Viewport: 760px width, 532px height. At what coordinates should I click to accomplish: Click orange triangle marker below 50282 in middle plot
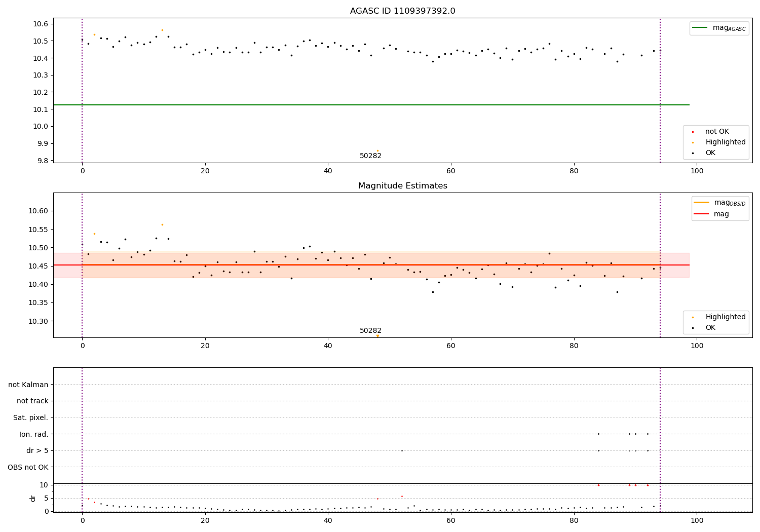click(x=377, y=336)
